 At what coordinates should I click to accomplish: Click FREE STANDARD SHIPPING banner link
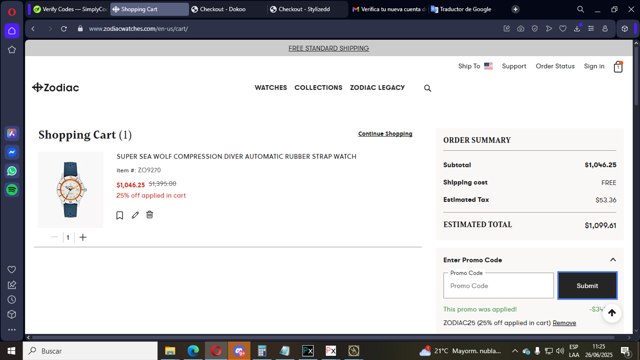[329, 48]
